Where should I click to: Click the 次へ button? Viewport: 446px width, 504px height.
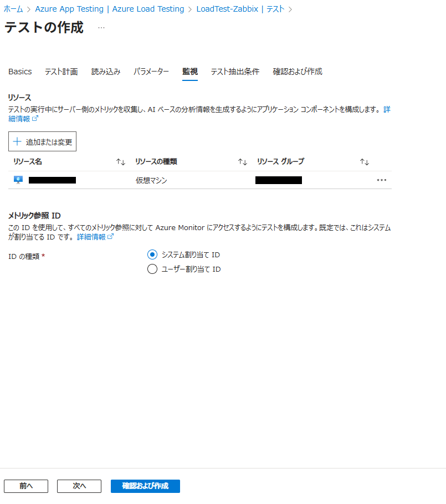(79, 486)
